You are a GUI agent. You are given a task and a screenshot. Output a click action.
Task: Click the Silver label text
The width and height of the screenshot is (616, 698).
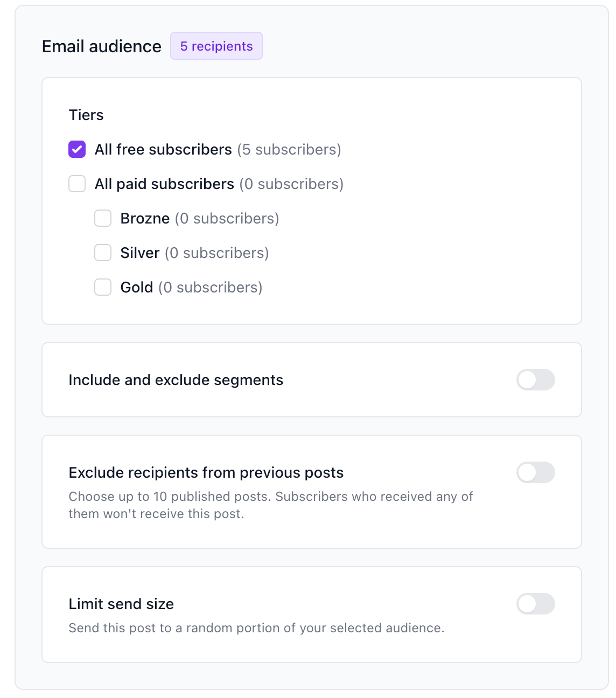[140, 253]
